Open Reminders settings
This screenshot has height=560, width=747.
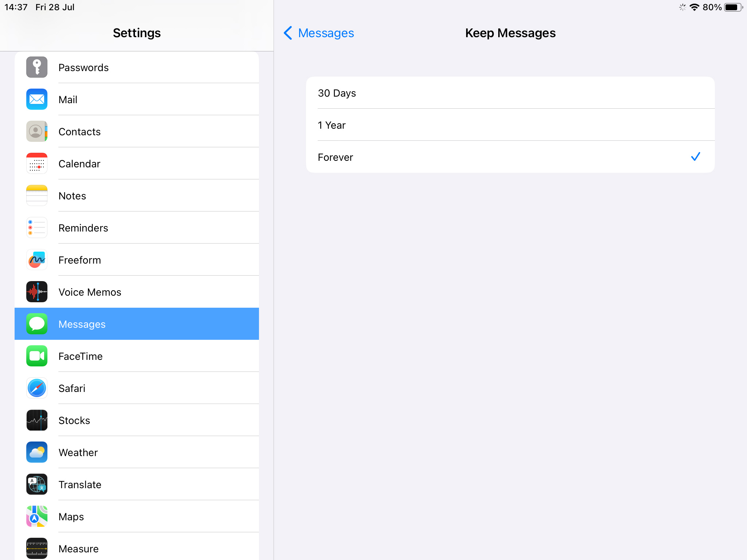(137, 228)
